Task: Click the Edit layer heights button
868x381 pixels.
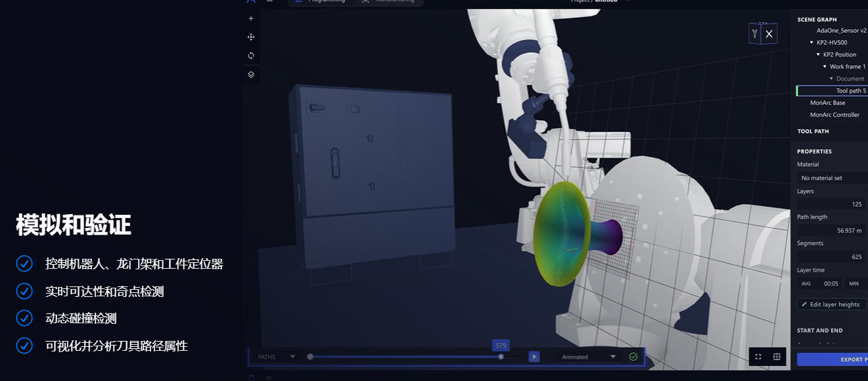Action: [x=831, y=304]
